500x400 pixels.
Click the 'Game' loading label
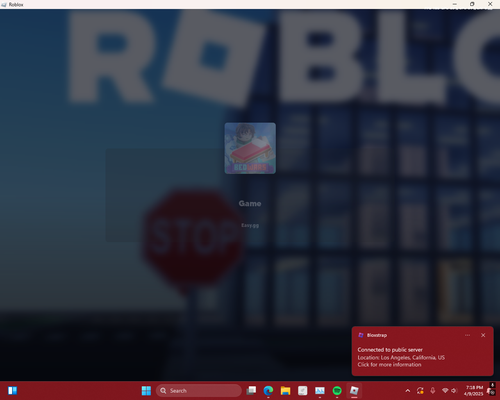pyautogui.click(x=250, y=203)
